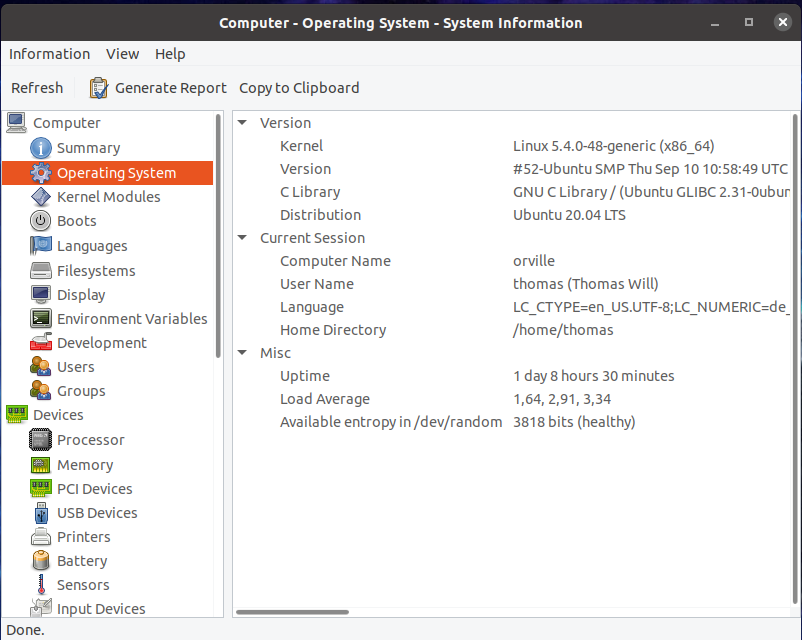802x640 pixels.
Task: Open the Boots power icon entry
Action: click(x=41, y=221)
